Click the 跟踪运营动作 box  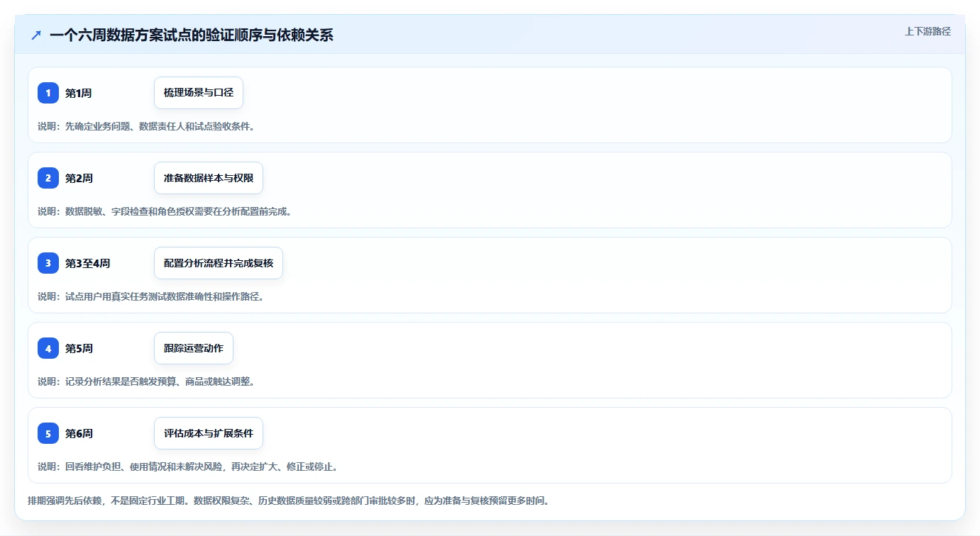coord(194,348)
